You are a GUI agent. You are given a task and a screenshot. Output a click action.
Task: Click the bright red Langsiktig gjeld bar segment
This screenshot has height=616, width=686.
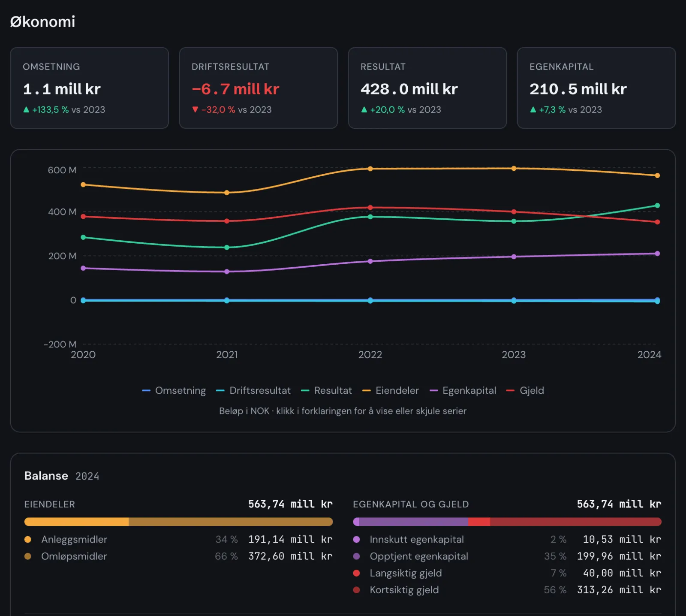pyautogui.click(x=479, y=522)
